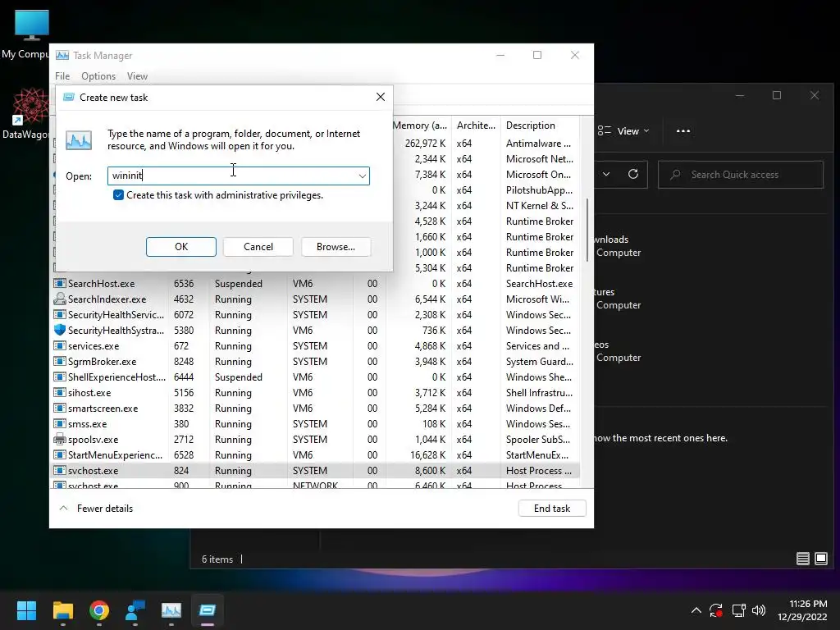Image resolution: width=840 pixels, height=630 pixels.
Task: Cancel the Create new task dialog
Action: 258,246
